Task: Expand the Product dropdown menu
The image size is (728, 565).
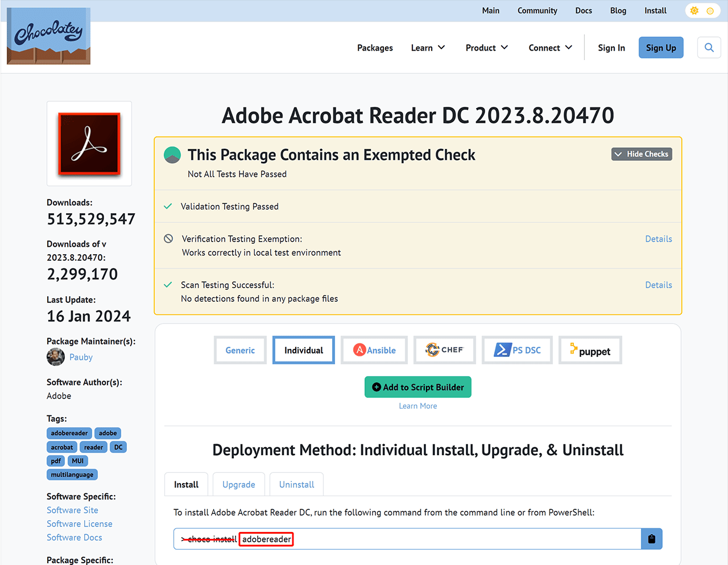Action: click(x=486, y=48)
